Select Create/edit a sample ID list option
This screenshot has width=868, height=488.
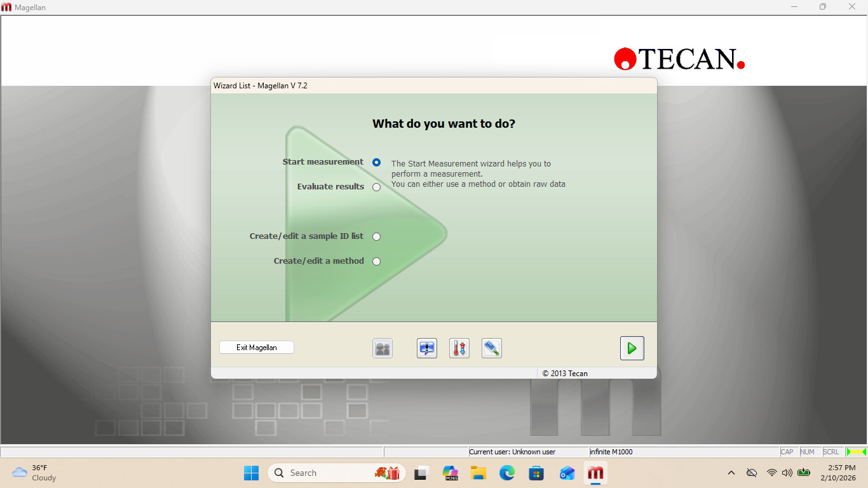(377, 237)
